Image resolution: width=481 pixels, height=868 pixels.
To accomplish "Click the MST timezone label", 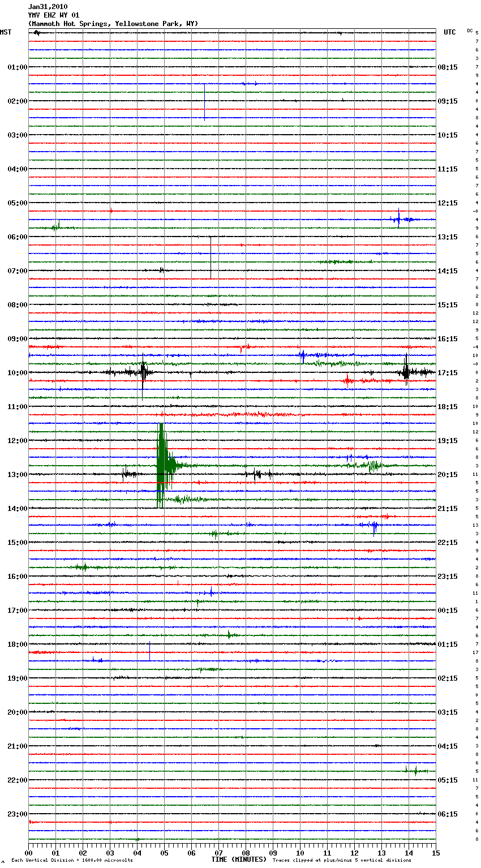I will pos(6,32).
